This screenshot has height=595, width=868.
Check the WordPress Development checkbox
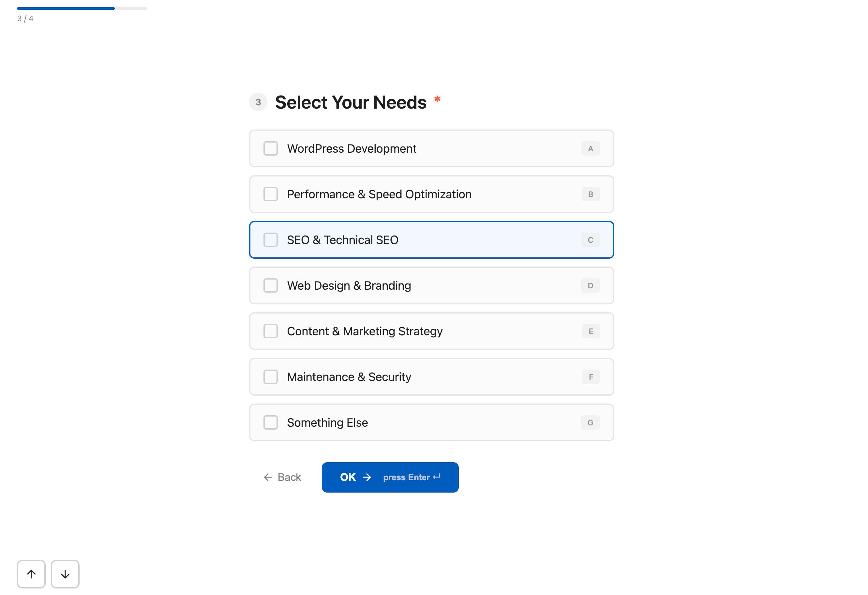(x=270, y=149)
